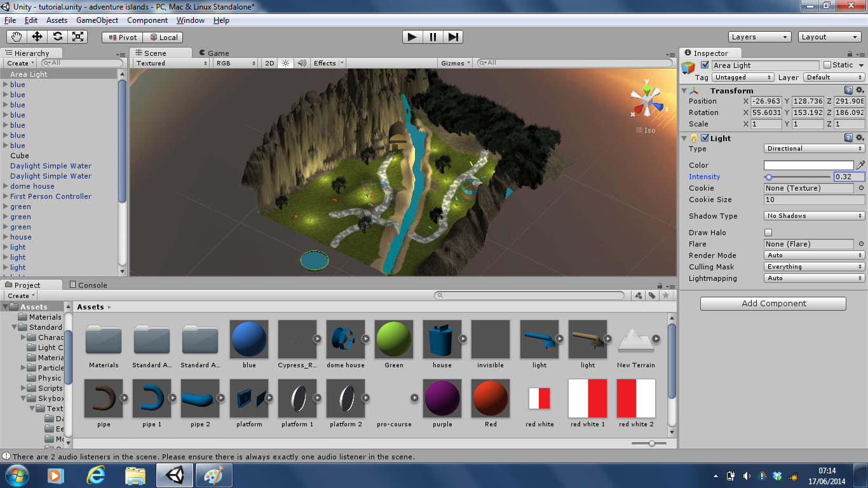The height and width of the screenshot is (488, 868).
Task: Toggle the Draw Halo checkbox
Action: pos(768,233)
